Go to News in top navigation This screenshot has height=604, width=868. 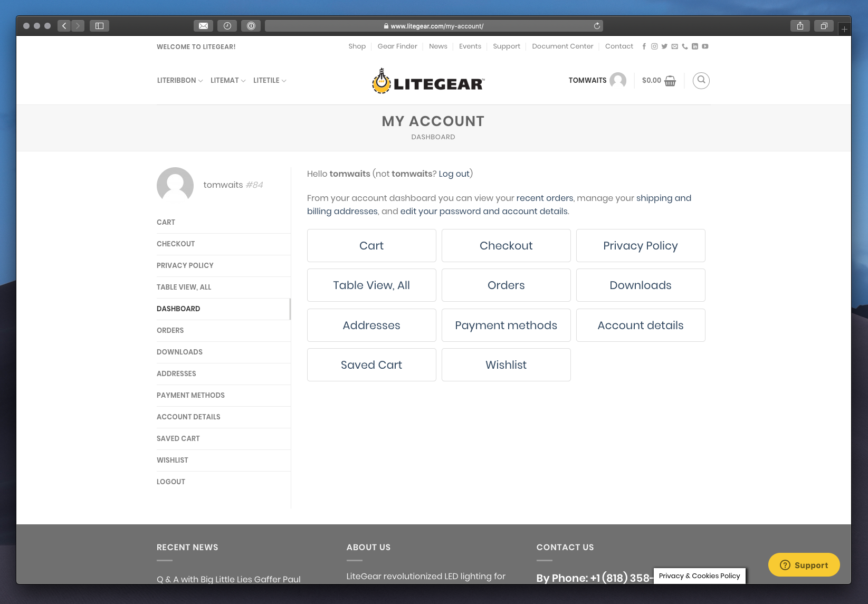pos(438,46)
